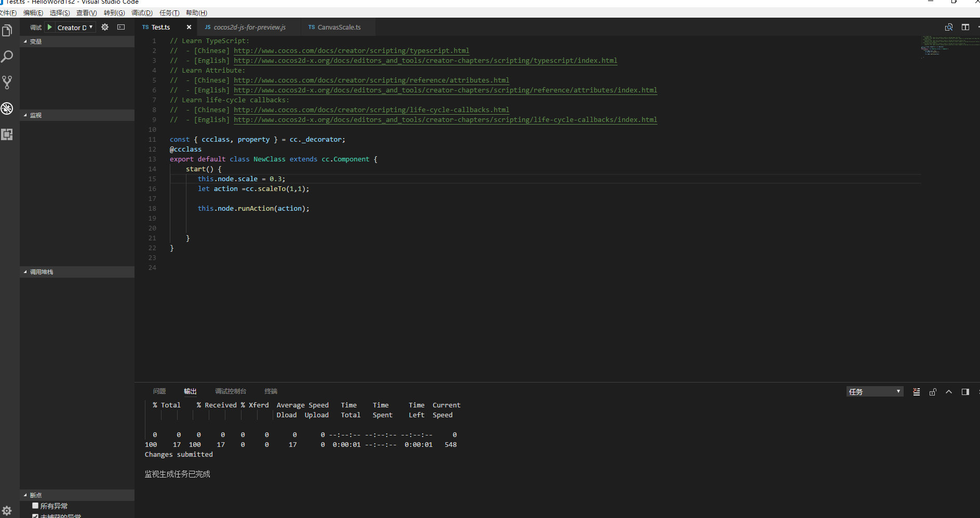Follow the cocos.com life-cycle-callbacks.html link
The height and width of the screenshot is (518, 980).
[x=371, y=110]
